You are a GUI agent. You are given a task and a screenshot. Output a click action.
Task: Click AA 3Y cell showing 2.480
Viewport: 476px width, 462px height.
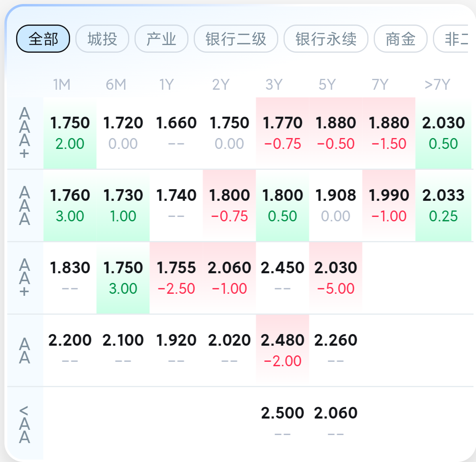point(282,349)
